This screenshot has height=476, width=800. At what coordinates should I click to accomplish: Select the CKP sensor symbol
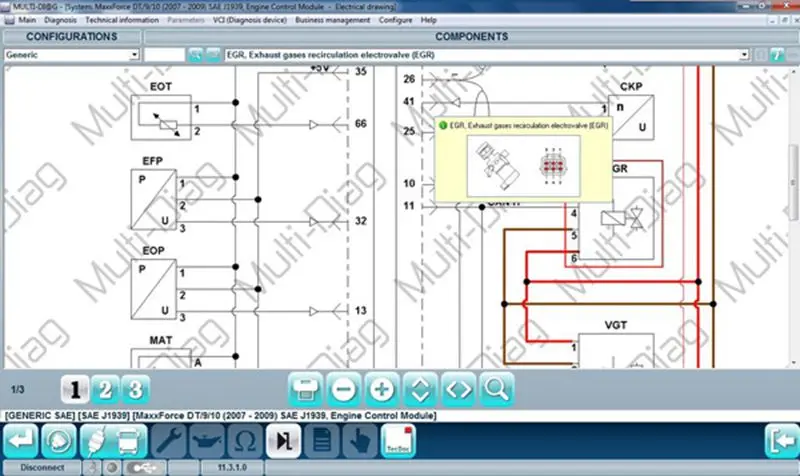pos(631,117)
